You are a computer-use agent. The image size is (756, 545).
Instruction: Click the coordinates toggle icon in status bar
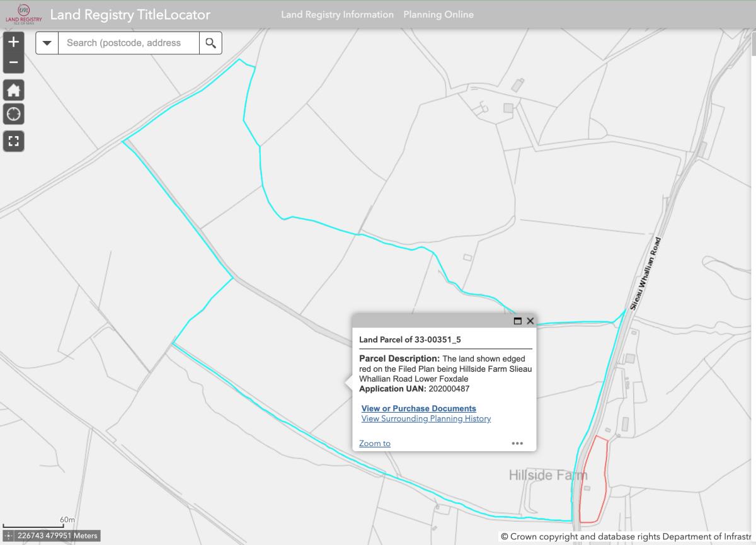click(9, 536)
